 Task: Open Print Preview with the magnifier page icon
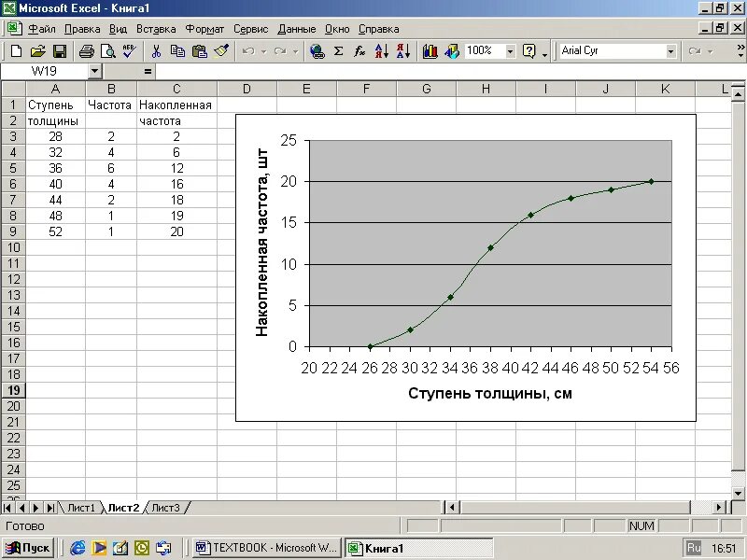click(108, 51)
